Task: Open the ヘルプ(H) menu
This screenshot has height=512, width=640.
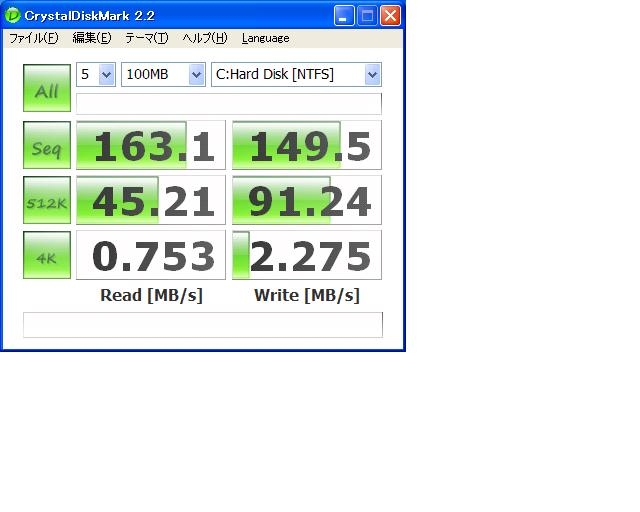Action: point(205,38)
